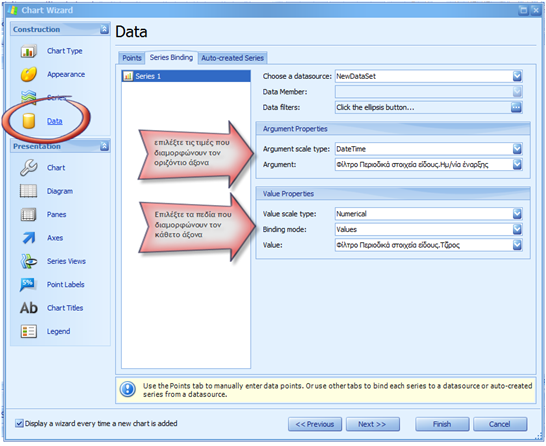Open the Chart Titles page
546x446 pixels.
pyautogui.click(x=65, y=308)
